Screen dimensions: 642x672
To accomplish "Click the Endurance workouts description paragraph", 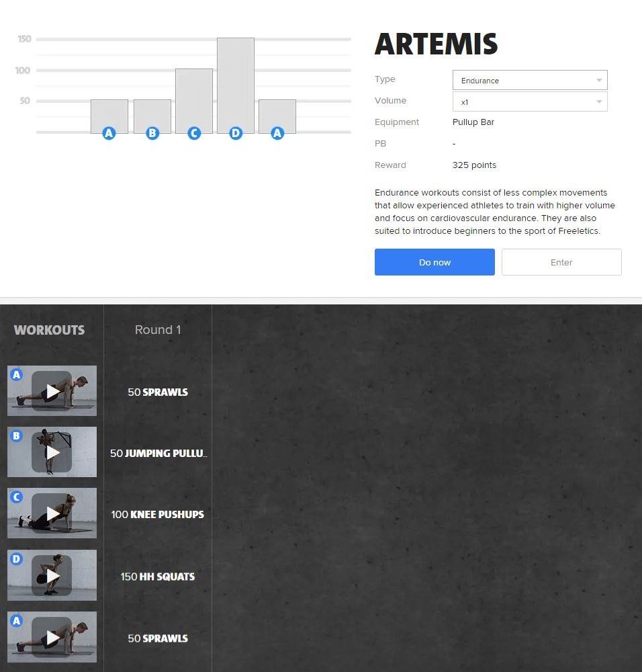I will click(495, 212).
